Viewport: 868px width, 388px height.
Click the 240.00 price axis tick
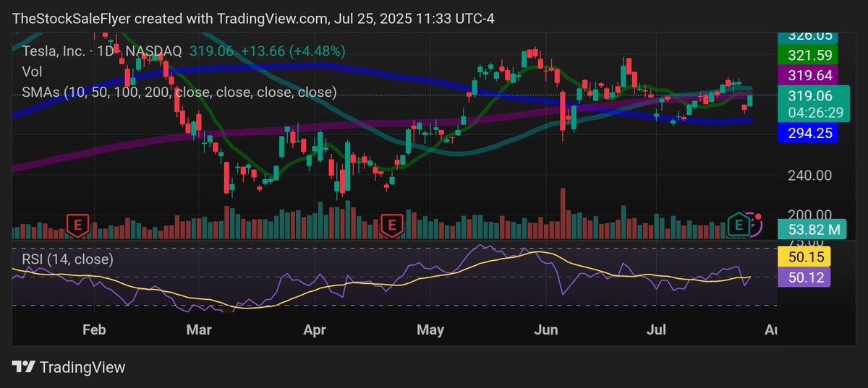coord(809,175)
